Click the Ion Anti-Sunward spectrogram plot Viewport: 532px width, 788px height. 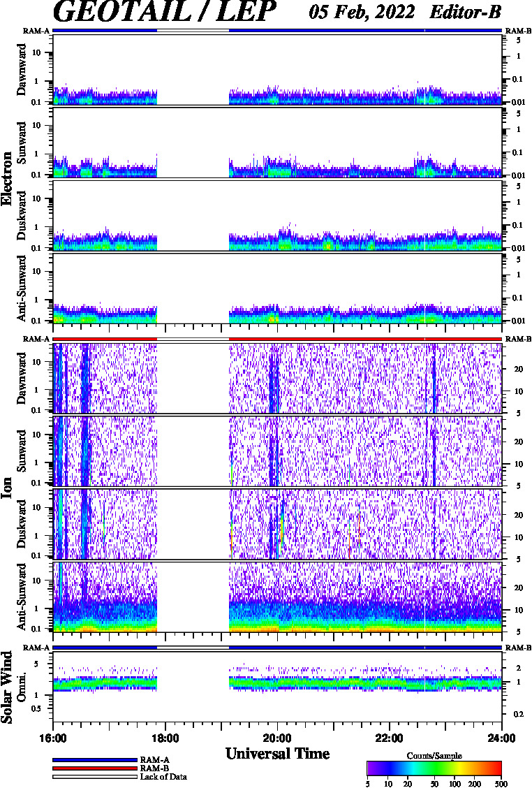click(277, 597)
